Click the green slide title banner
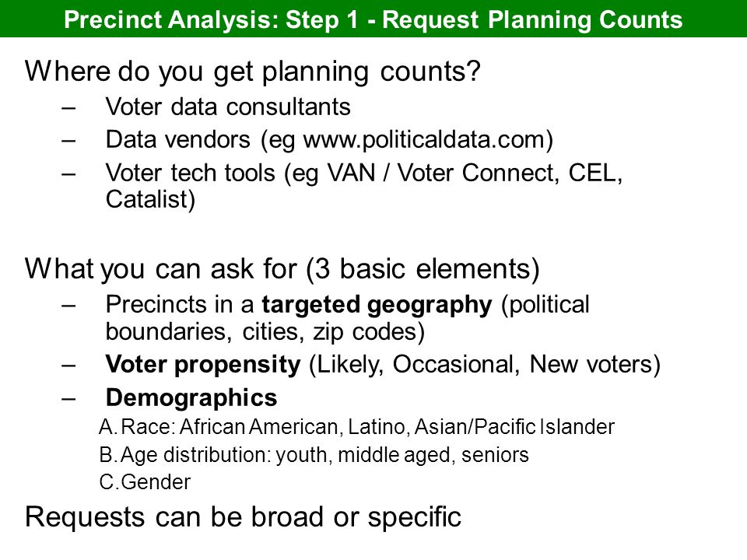This screenshot has width=747, height=560. point(373,19)
